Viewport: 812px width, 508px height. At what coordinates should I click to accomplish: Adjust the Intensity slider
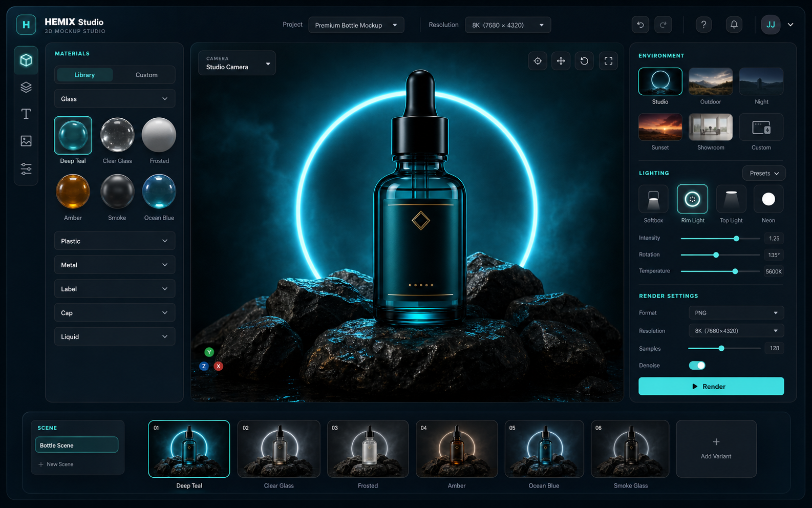pos(720,239)
